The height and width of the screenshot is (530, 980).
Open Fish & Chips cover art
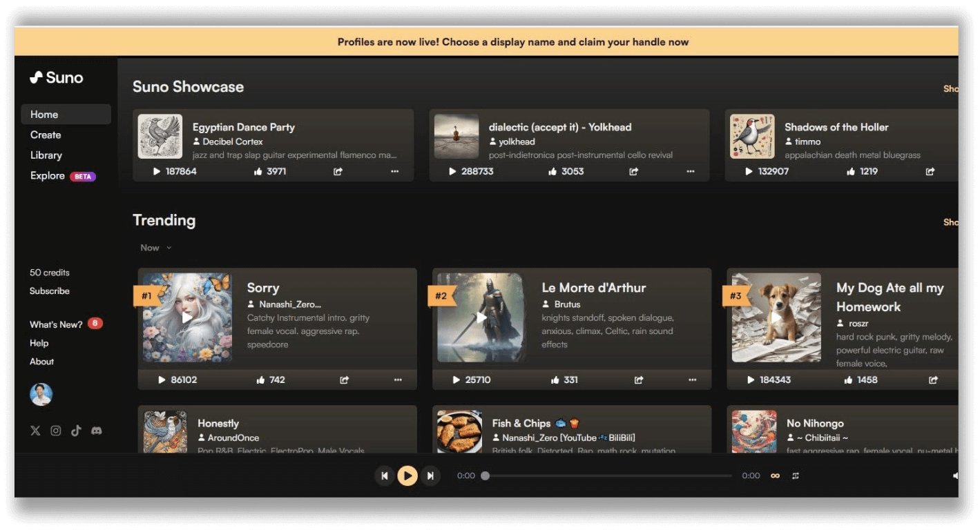(460, 432)
